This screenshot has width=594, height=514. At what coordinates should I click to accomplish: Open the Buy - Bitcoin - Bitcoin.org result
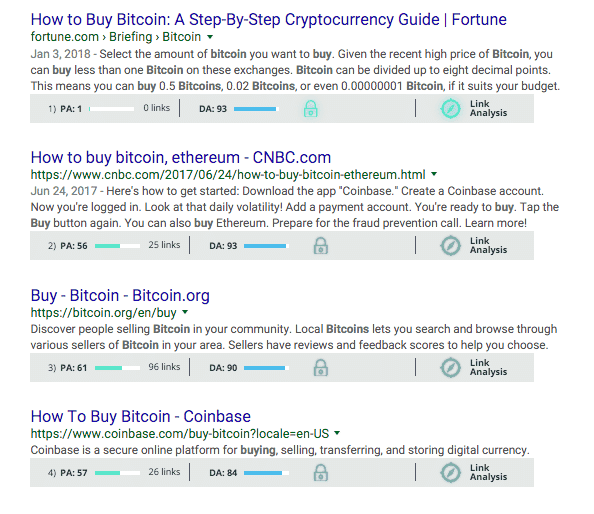(120, 296)
